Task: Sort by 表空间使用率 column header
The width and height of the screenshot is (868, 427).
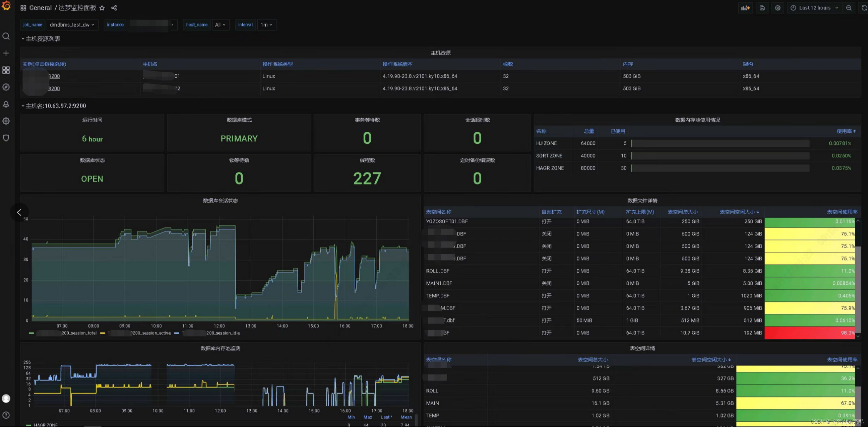Action: pos(842,212)
